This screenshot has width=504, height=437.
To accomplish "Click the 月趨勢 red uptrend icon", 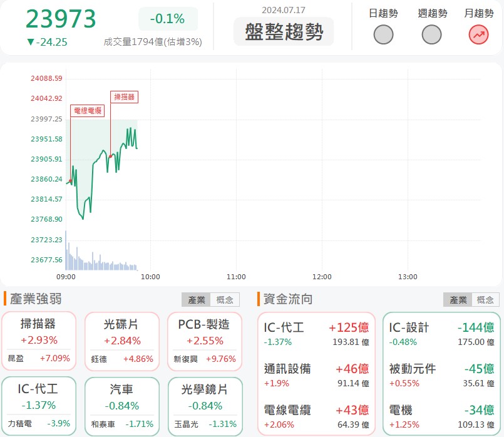I will pyautogui.click(x=478, y=34).
